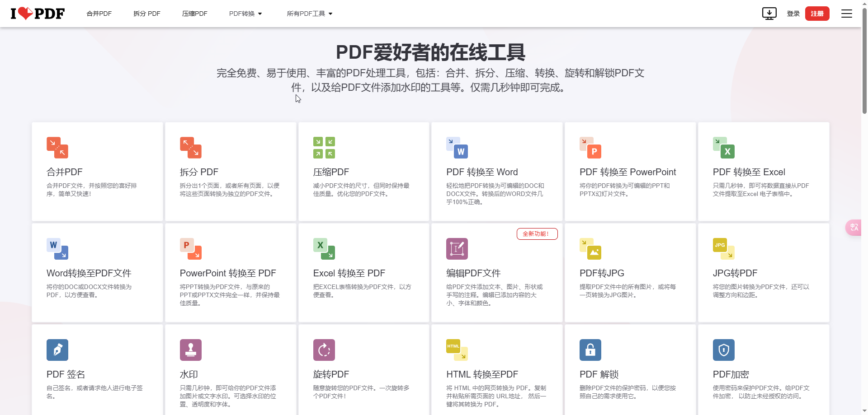Click the pink translate floating icon

tap(854, 227)
